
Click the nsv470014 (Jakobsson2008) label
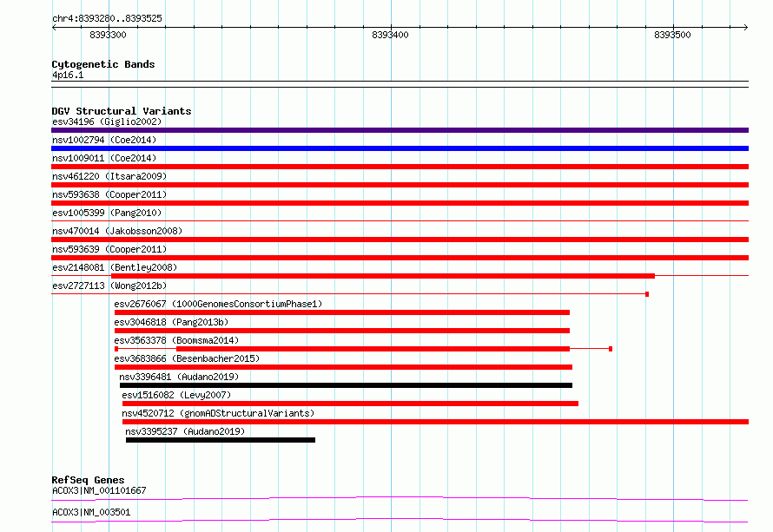pos(117,231)
